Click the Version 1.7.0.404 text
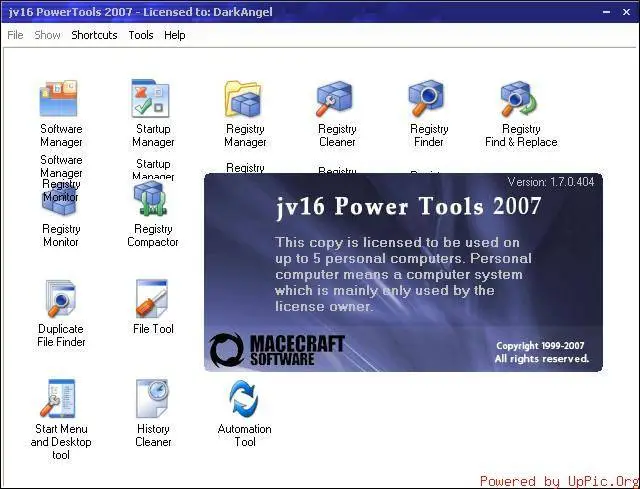Screen dimensions: 640x489 click(551, 182)
